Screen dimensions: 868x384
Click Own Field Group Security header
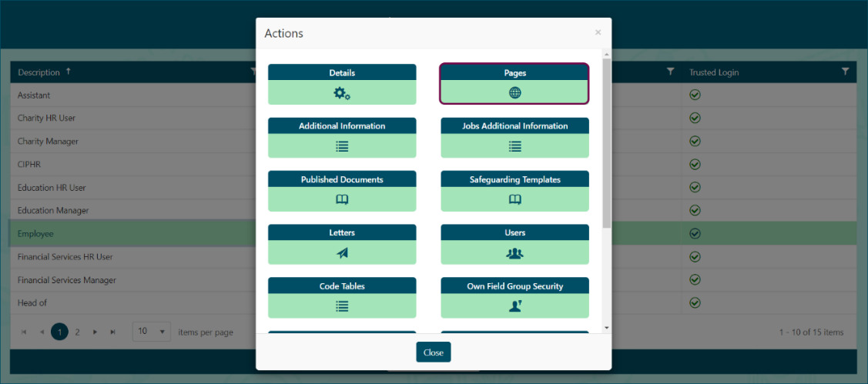(x=514, y=286)
